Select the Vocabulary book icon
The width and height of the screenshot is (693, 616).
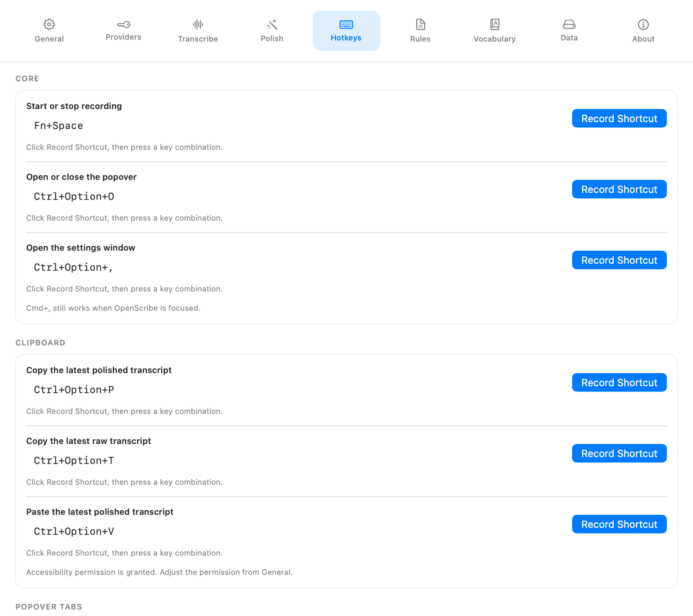tap(495, 24)
